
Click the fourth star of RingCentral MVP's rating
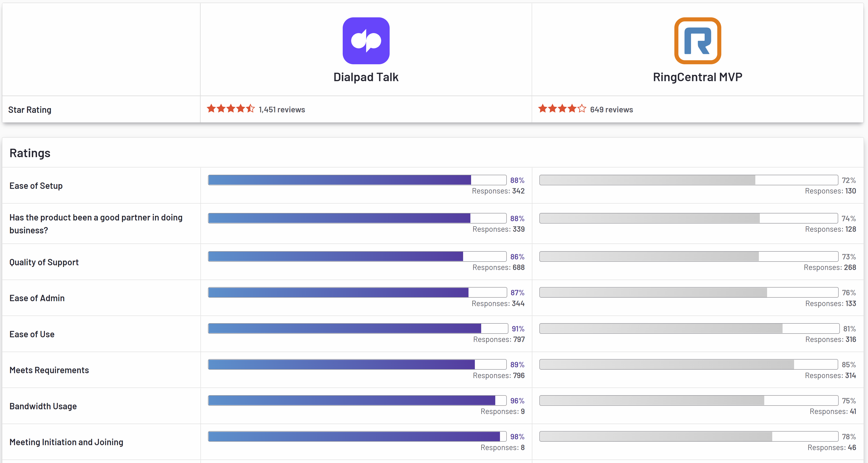(572, 108)
